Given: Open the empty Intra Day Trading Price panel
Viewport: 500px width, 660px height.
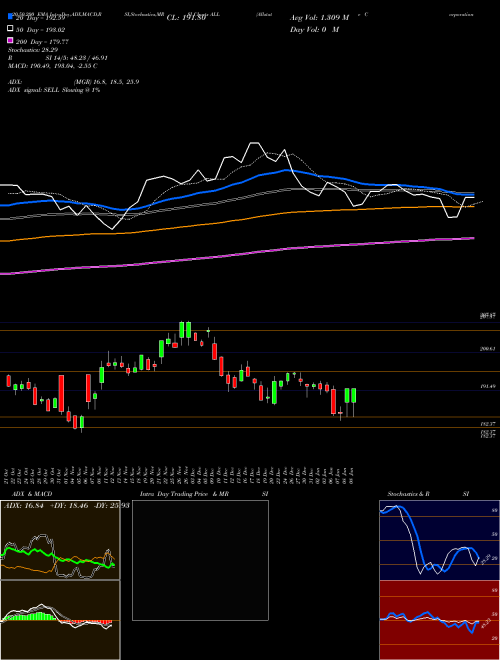Looking at the screenshot, I should 200,560.
